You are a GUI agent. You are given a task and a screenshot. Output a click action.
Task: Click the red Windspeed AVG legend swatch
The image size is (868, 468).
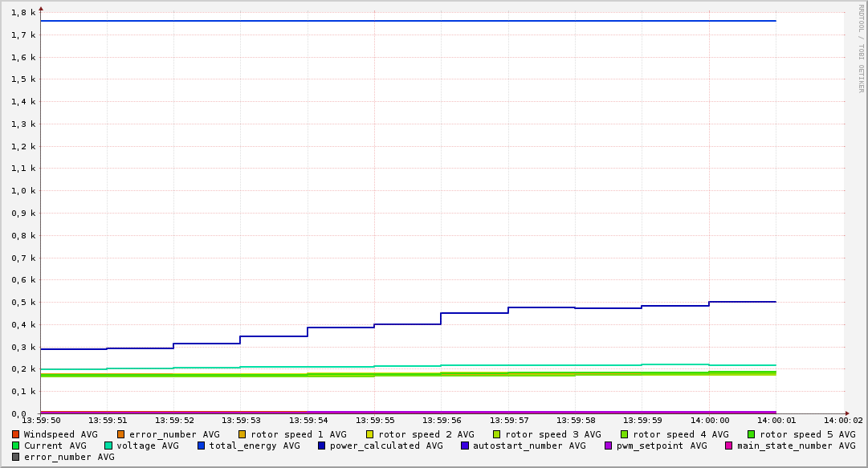[16, 434]
